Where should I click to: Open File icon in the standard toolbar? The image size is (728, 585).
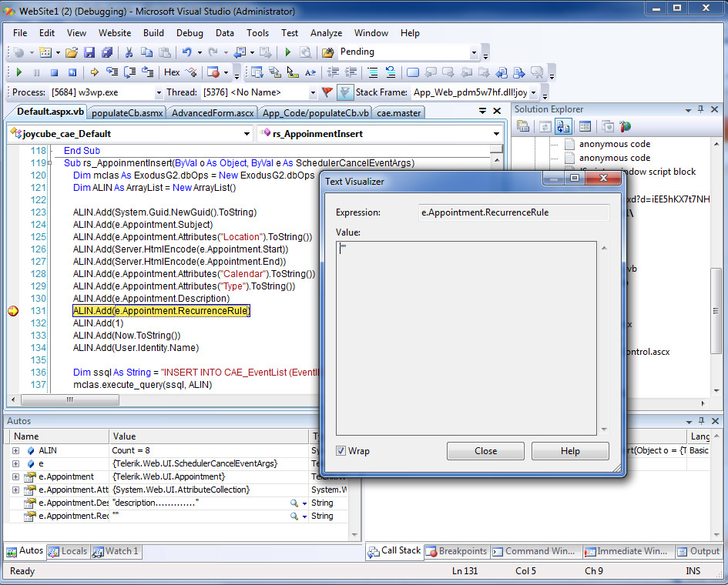72,52
